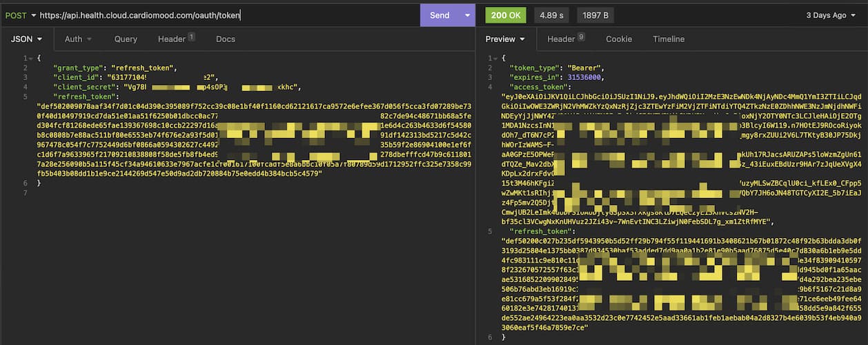
Task: Click the 200 OK status badge
Action: point(505,15)
